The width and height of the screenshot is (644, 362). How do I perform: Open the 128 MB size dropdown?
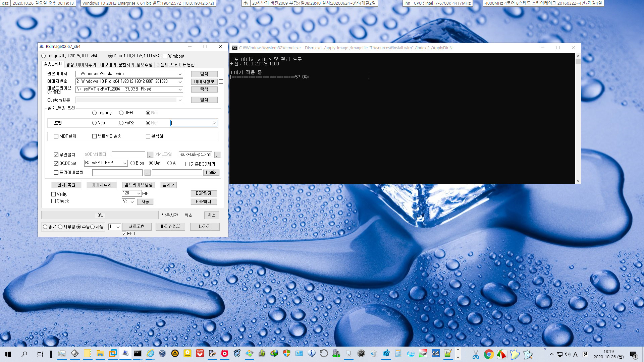139,193
